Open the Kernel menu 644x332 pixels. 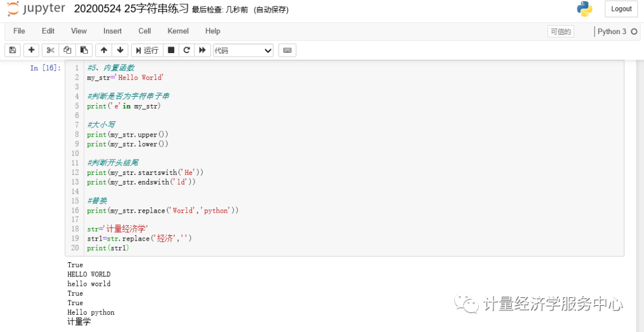tap(178, 31)
